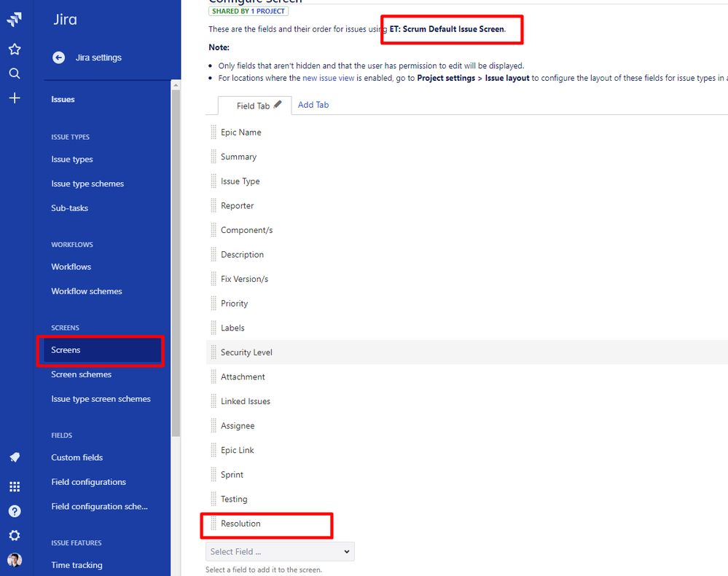
Task: Click the drag handle beside Description
Action: click(214, 255)
